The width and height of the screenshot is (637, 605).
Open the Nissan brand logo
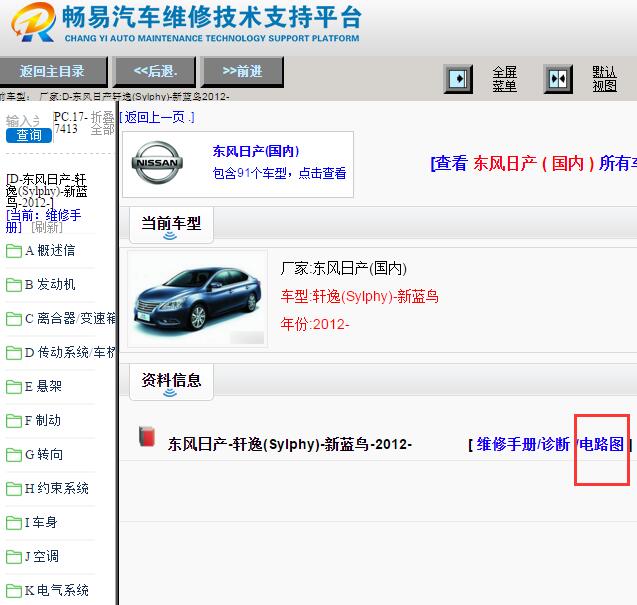point(157,163)
